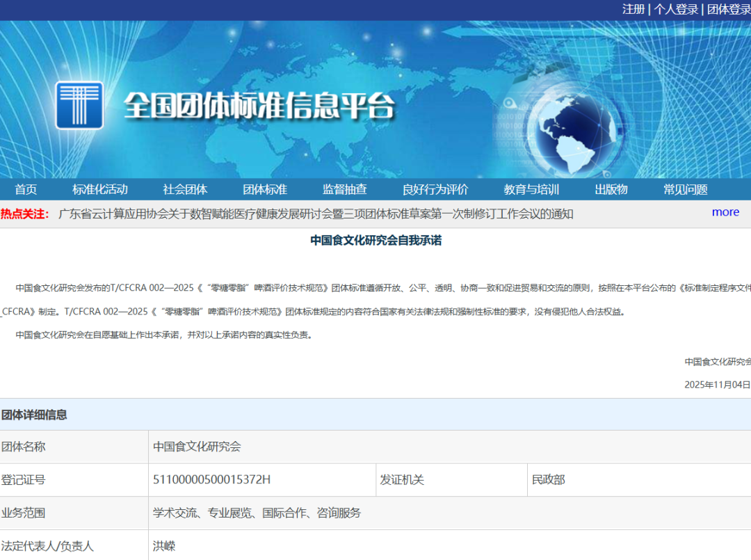This screenshot has width=751, height=560.
Task: Click the 热点关注 label
Action: pos(25,214)
